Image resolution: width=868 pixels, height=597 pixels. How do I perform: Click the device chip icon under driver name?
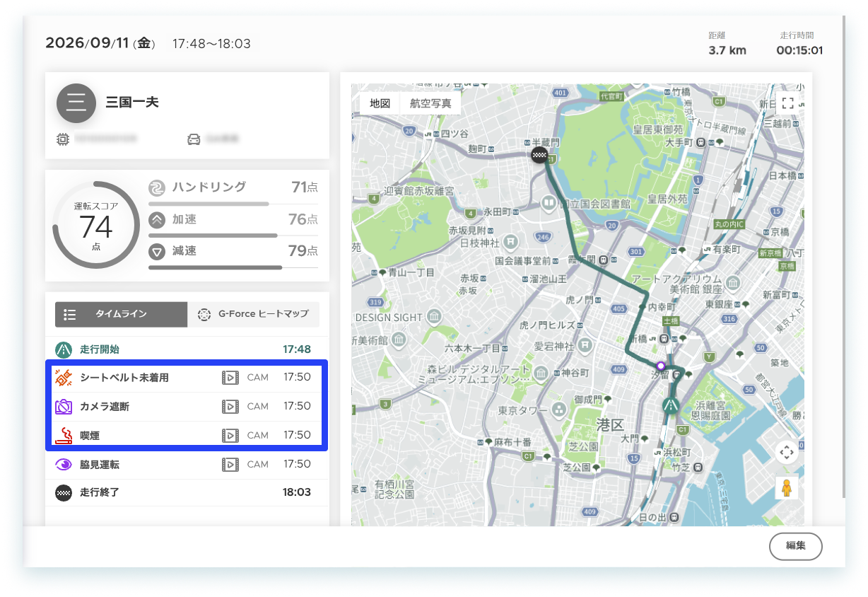[63, 139]
